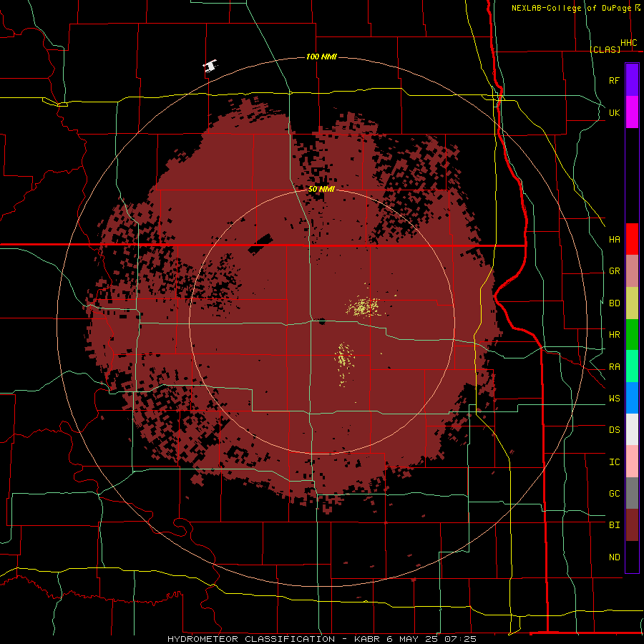Select the GR legend label

click(x=614, y=271)
